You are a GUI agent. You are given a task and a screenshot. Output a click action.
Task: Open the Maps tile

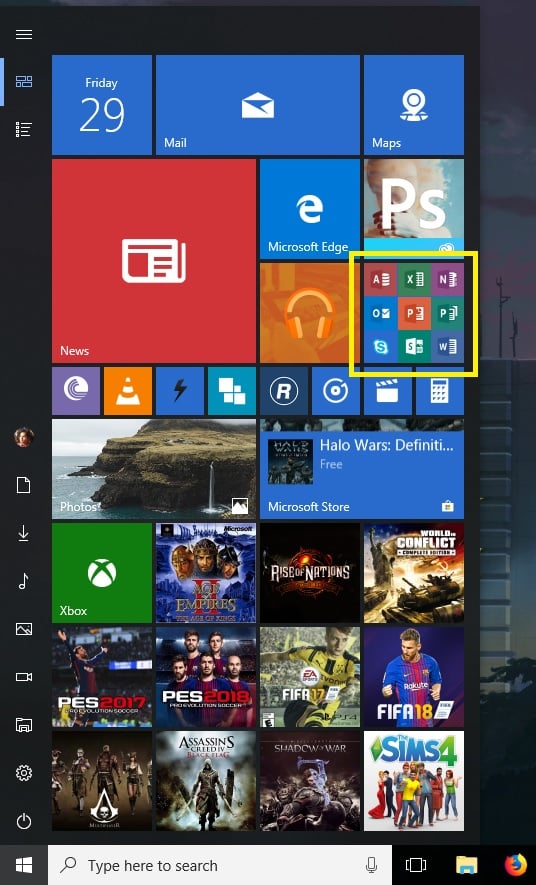pyautogui.click(x=414, y=105)
